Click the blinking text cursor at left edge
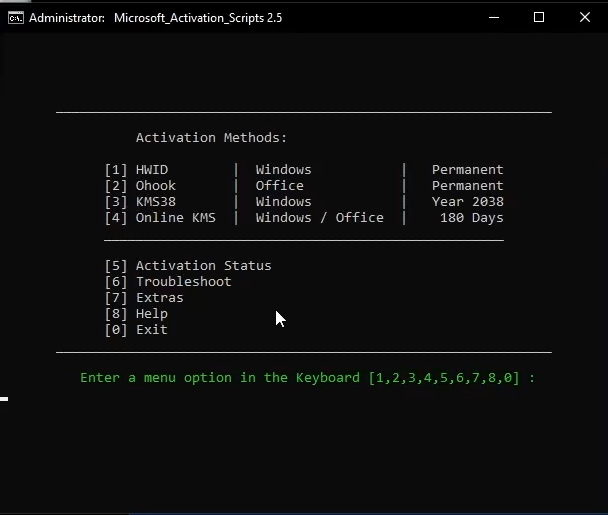Image resolution: width=608 pixels, height=515 pixels. point(4,399)
